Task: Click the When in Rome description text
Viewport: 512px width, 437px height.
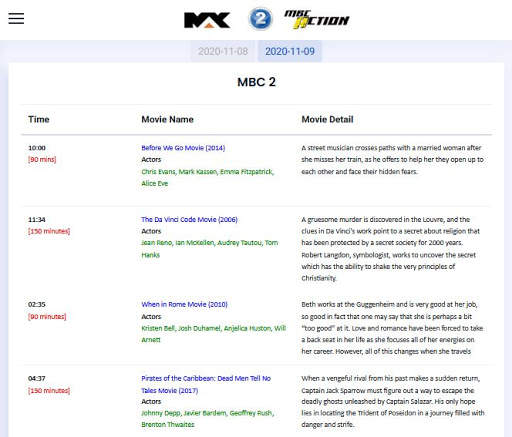Action: point(392,328)
